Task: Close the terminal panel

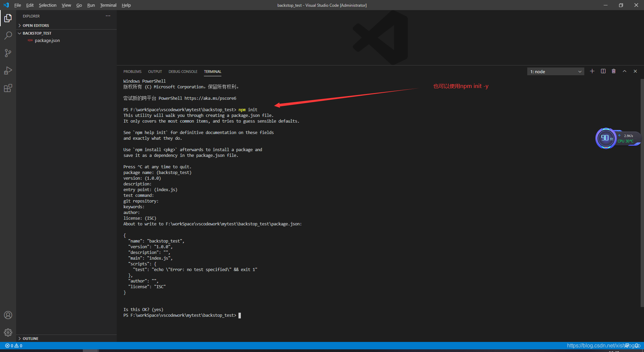Action: [635, 71]
